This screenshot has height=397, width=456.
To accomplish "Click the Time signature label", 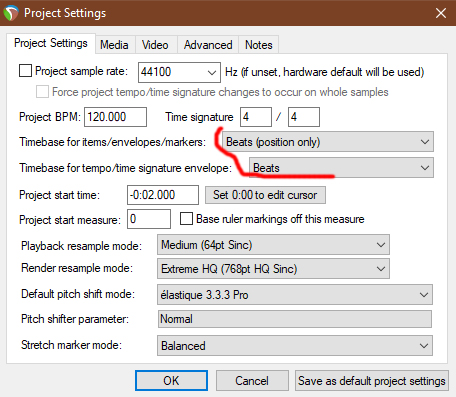I will [199, 117].
